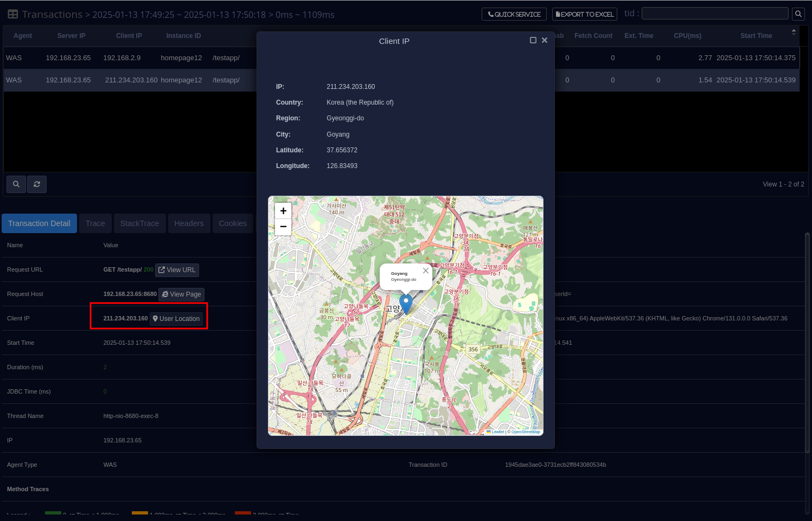Switch to the Trace tab

pyautogui.click(x=95, y=223)
